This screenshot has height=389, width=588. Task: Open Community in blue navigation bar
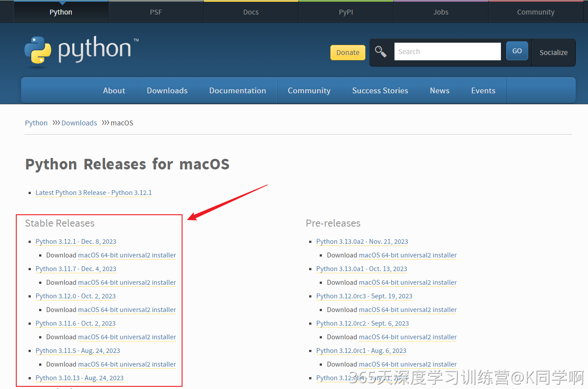[309, 91]
